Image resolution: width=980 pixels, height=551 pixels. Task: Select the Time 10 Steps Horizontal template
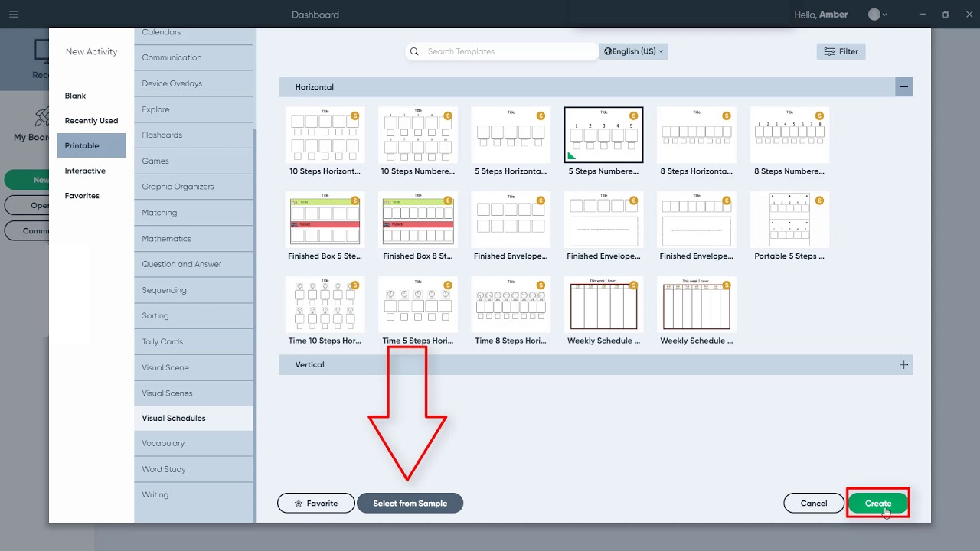coord(325,311)
